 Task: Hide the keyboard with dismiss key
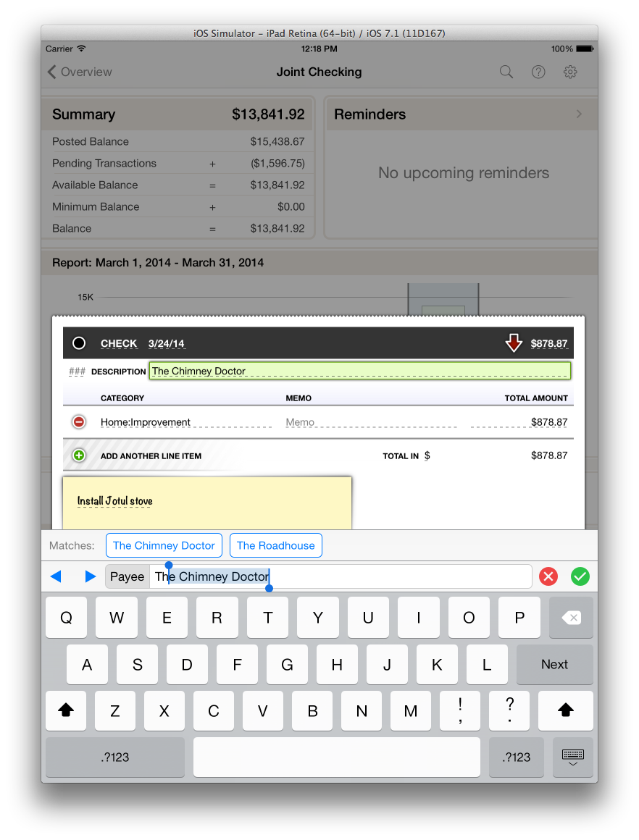[x=572, y=757]
